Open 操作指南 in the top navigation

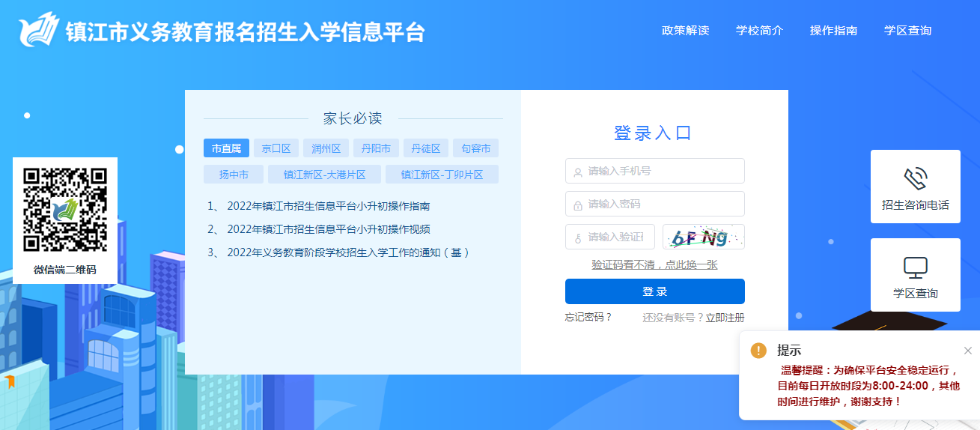click(833, 31)
